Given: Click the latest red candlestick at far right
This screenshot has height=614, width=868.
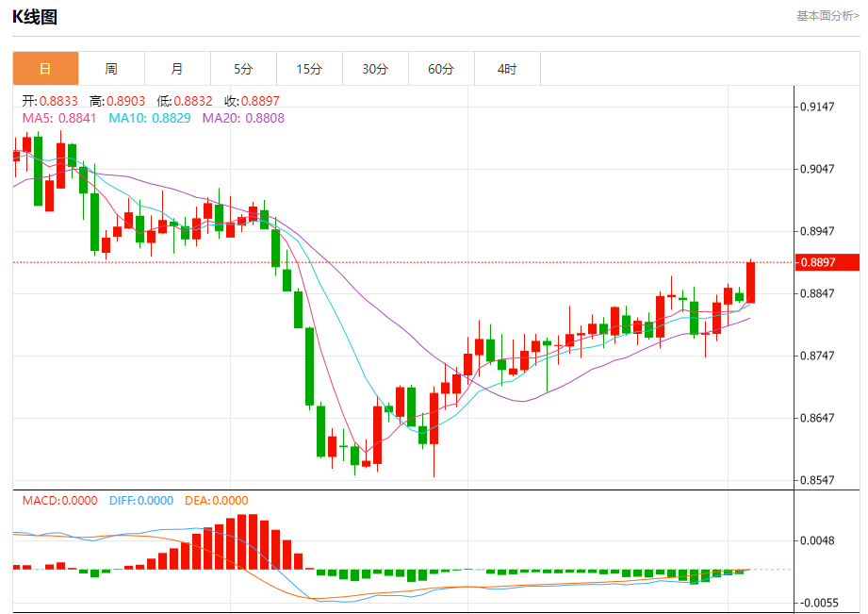Looking at the screenshot, I should click(x=750, y=283).
